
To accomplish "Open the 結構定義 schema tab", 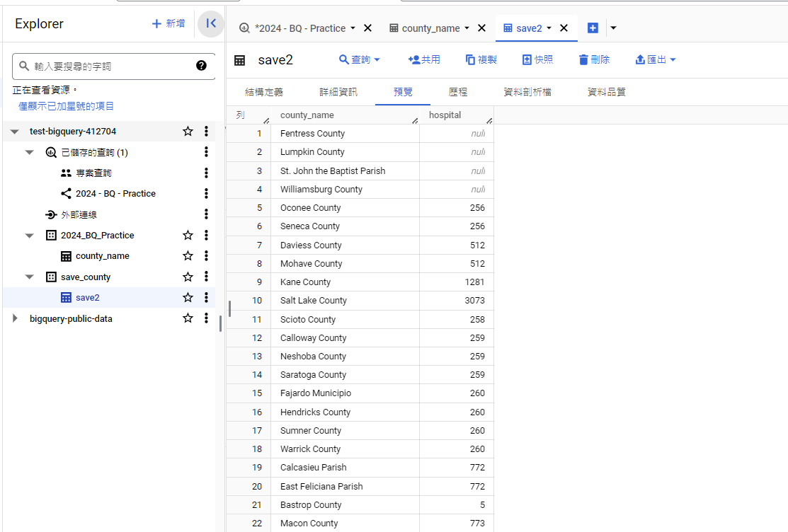I will coord(264,92).
